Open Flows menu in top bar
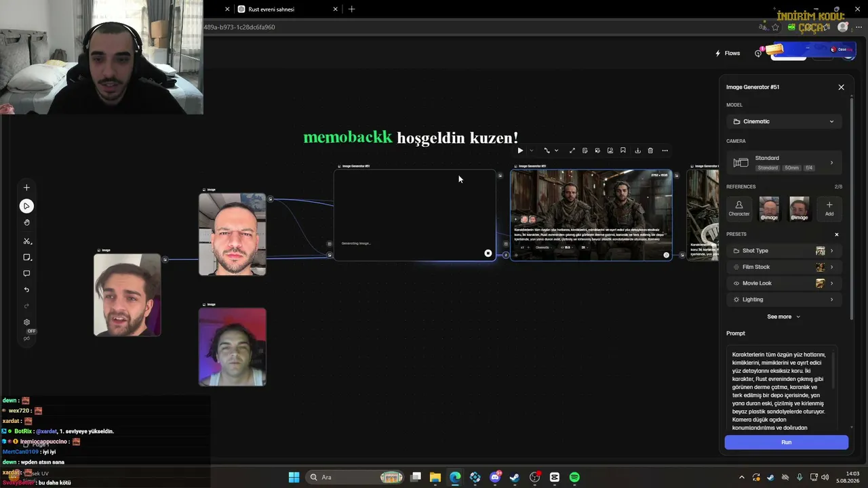This screenshot has height=488, width=868. point(728,54)
